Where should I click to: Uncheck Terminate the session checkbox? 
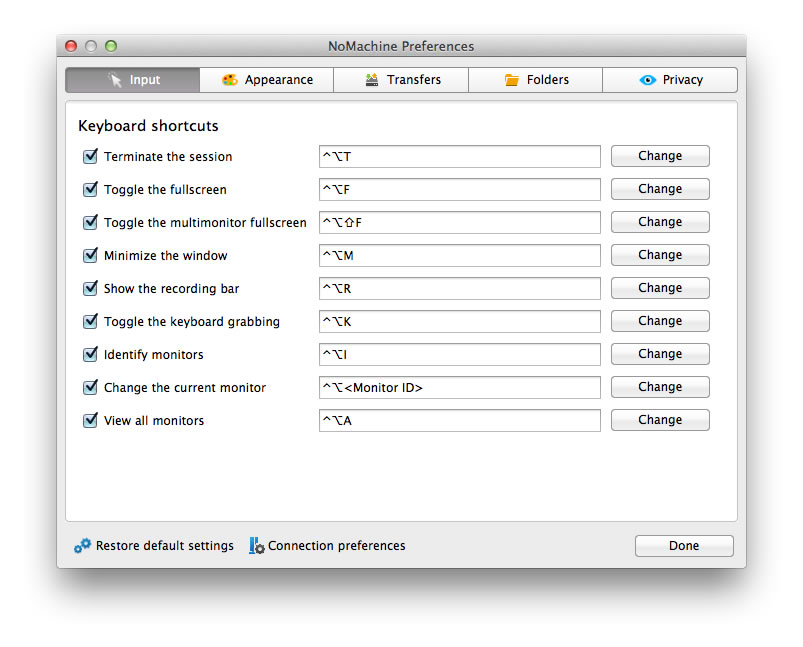[90, 156]
